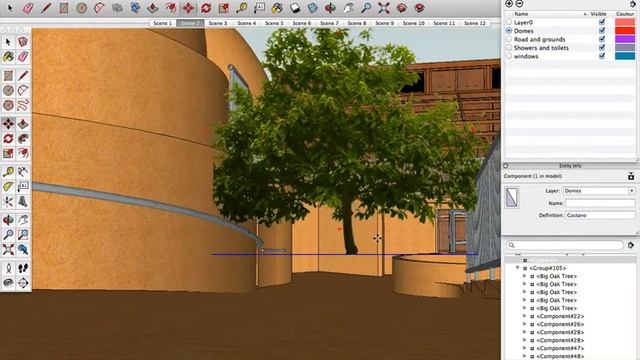The width and height of the screenshot is (640, 360).
Task: Add a new layer with plus button
Action: tap(509, 4)
